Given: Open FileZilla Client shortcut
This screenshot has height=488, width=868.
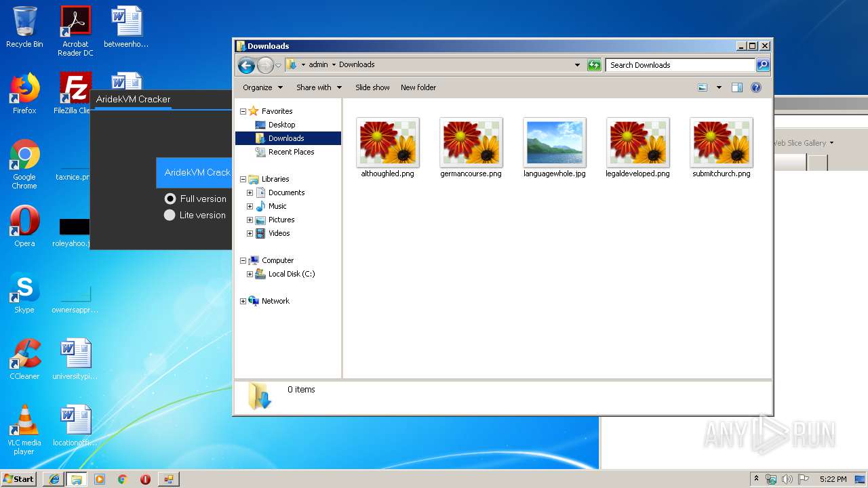Looking at the screenshot, I should 74,94.
